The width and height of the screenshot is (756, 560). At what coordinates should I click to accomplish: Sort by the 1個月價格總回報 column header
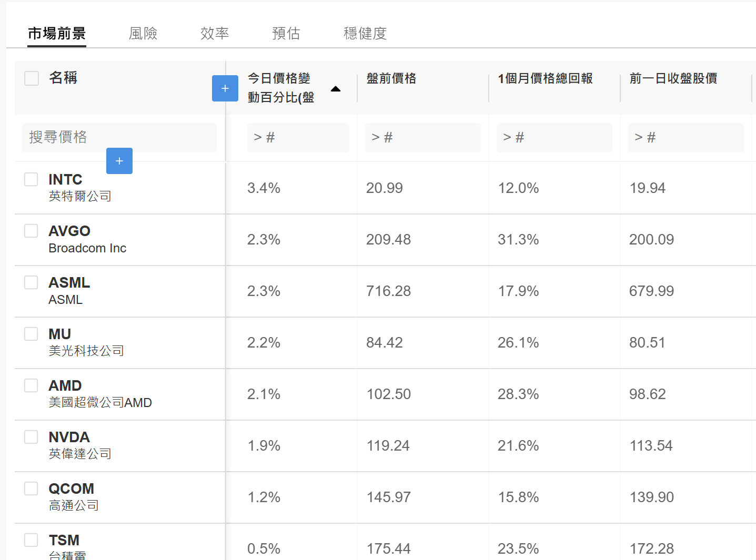click(546, 78)
